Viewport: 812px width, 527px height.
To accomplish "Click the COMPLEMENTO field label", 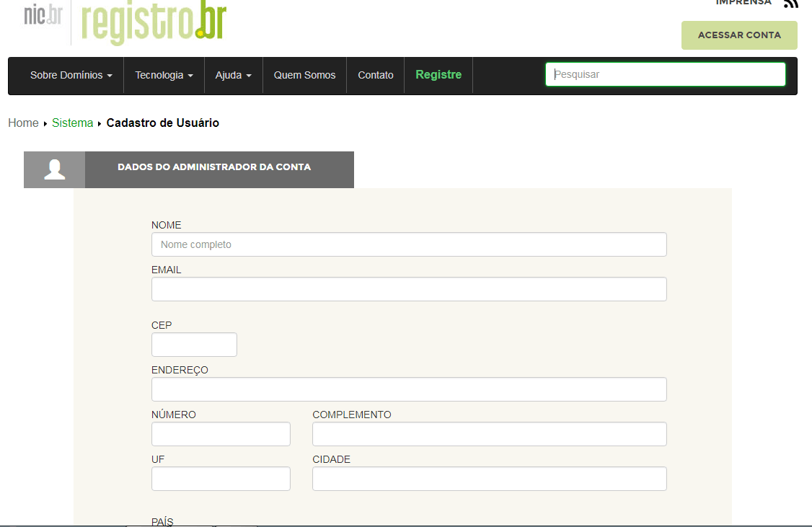I will coord(352,415).
